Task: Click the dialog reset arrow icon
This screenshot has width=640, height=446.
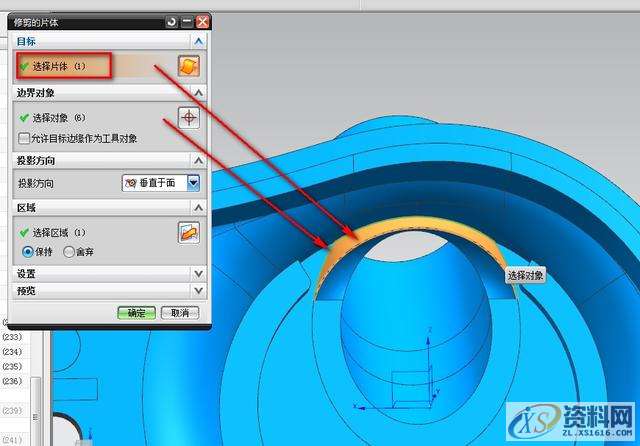Action: click(x=171, y=21)
